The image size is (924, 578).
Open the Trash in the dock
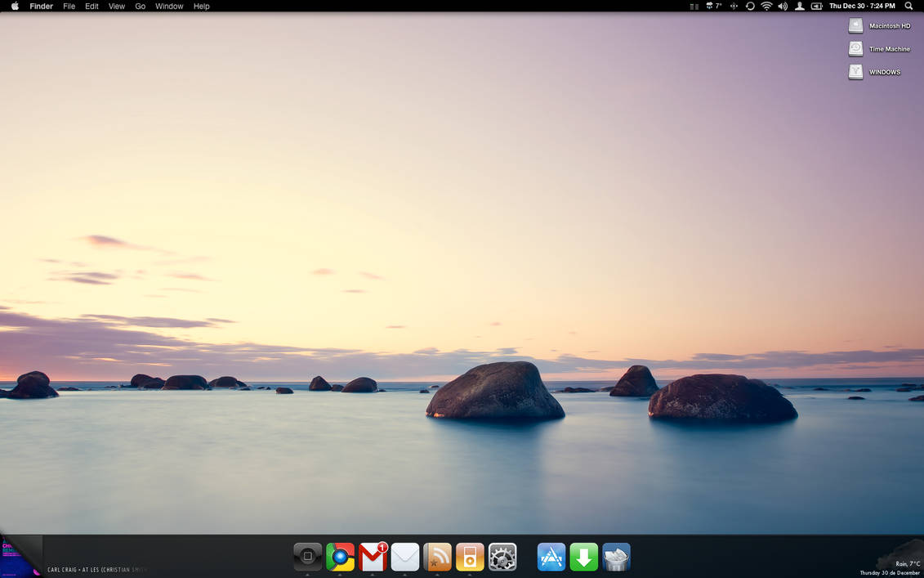point(616,558)
